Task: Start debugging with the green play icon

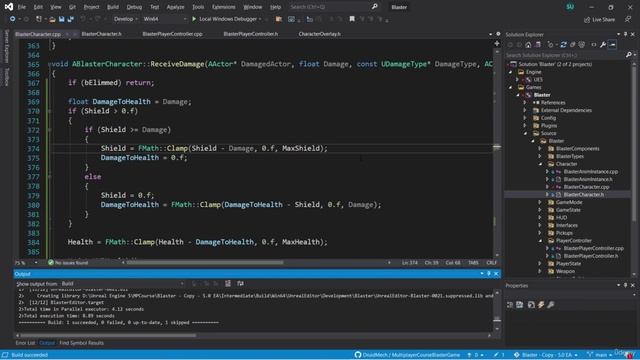Action: point(194,19)
